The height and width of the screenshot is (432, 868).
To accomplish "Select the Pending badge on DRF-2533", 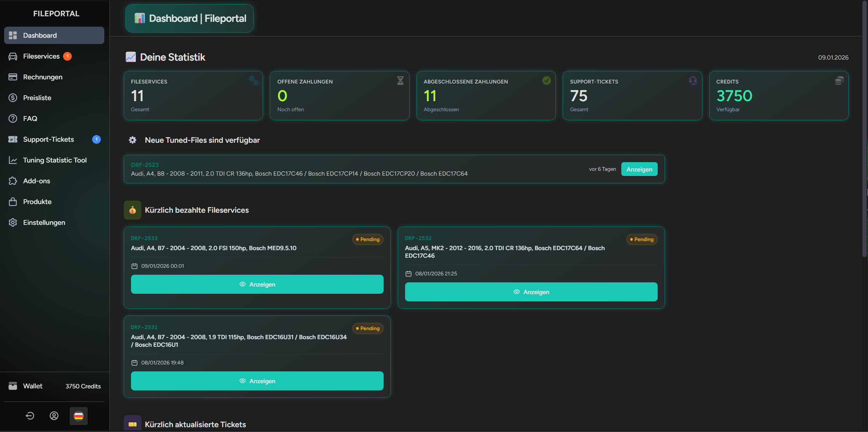I will coord(368,239).
